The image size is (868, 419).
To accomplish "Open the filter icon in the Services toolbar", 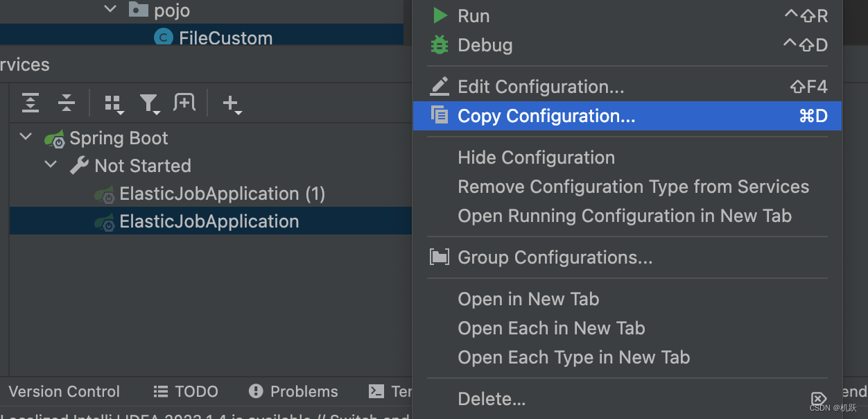I will pyautogui.click(x=150, y=103).
